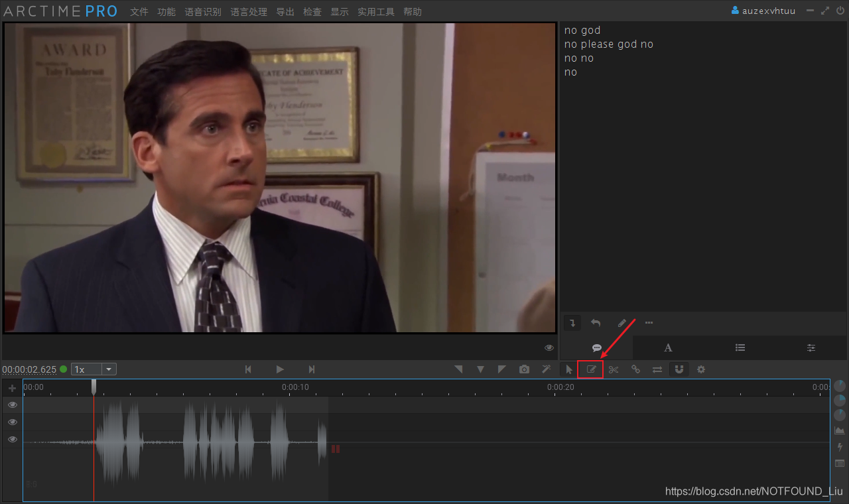Toggle visibility of the first timeline track
The height and width of the screenshot is (504, 849).
coord(13,405)
